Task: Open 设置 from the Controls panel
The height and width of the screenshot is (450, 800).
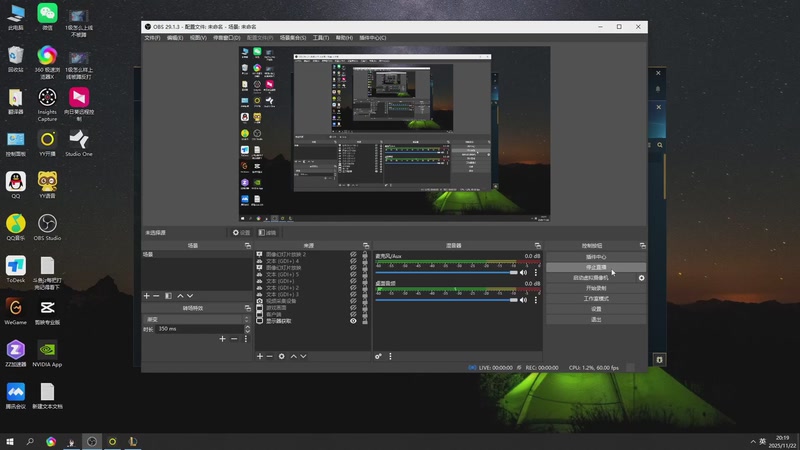Action: [x=596, y=309]
